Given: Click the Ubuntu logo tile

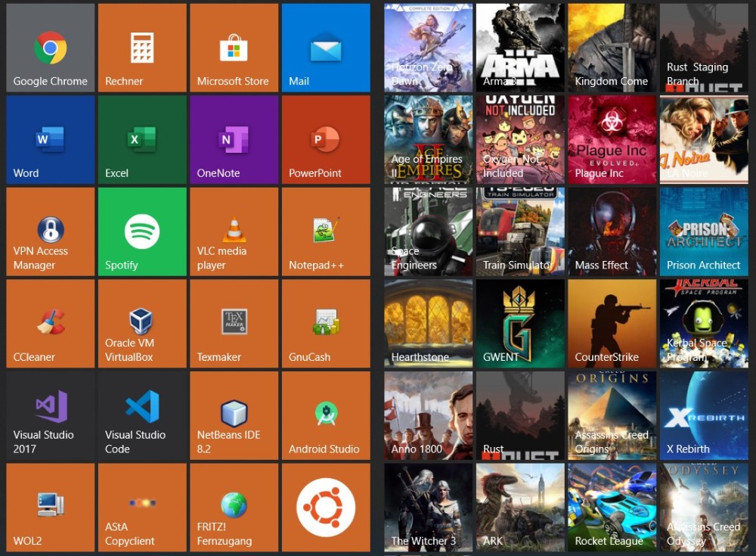Looking at the screenshot, I should pyautogui.click(x=326, y=508).
